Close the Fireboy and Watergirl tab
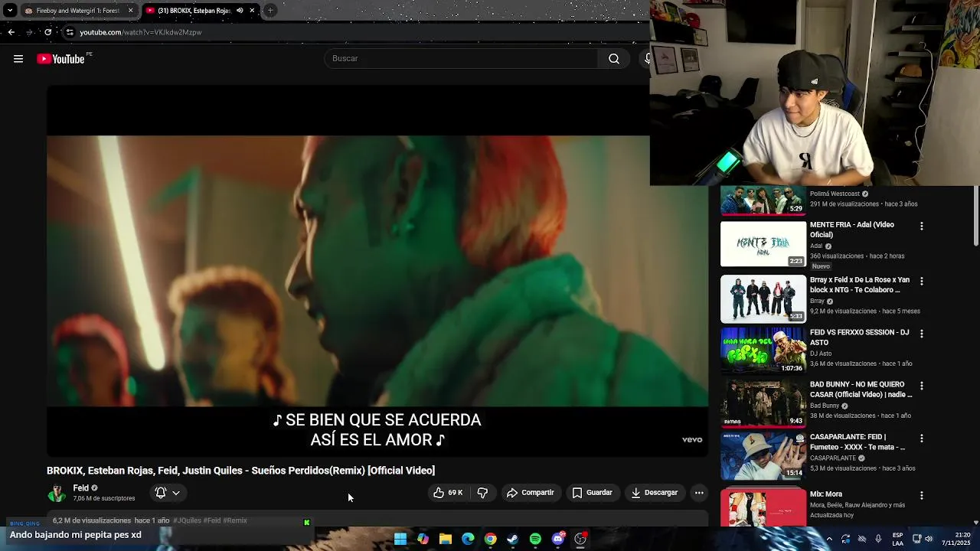 click(130, 11)
